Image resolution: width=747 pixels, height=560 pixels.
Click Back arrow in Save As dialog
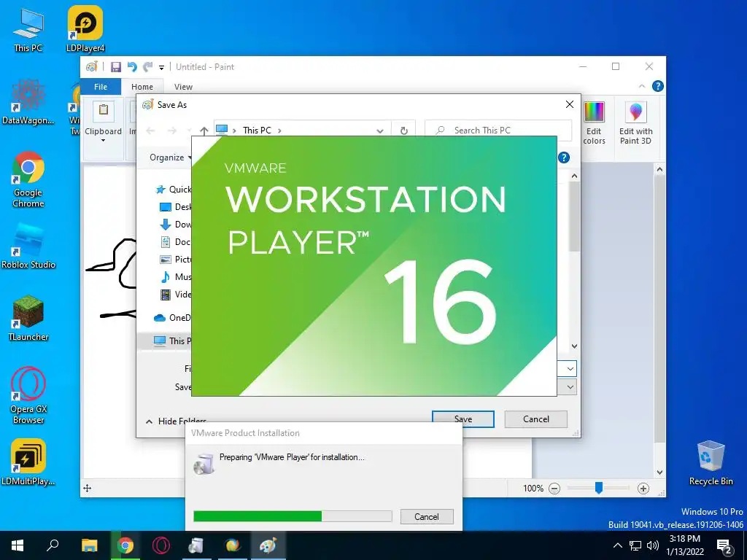150,130
